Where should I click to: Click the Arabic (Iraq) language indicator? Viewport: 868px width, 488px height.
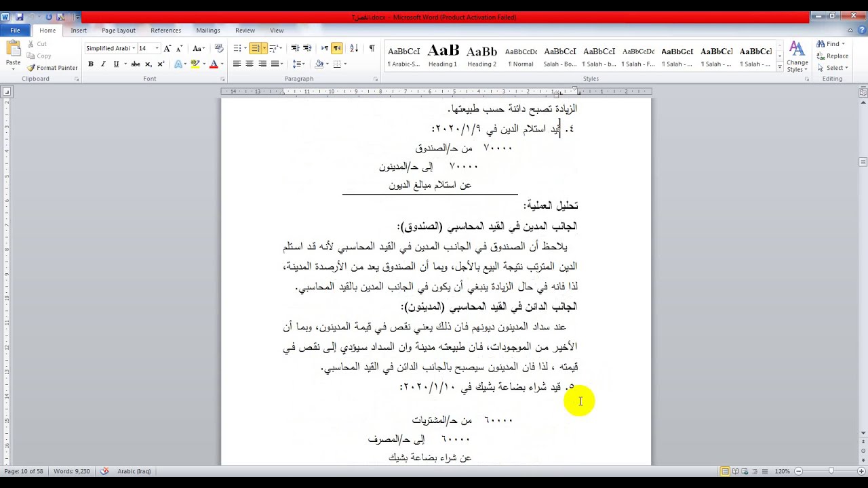pyautogui.click(x=134, y=471)
